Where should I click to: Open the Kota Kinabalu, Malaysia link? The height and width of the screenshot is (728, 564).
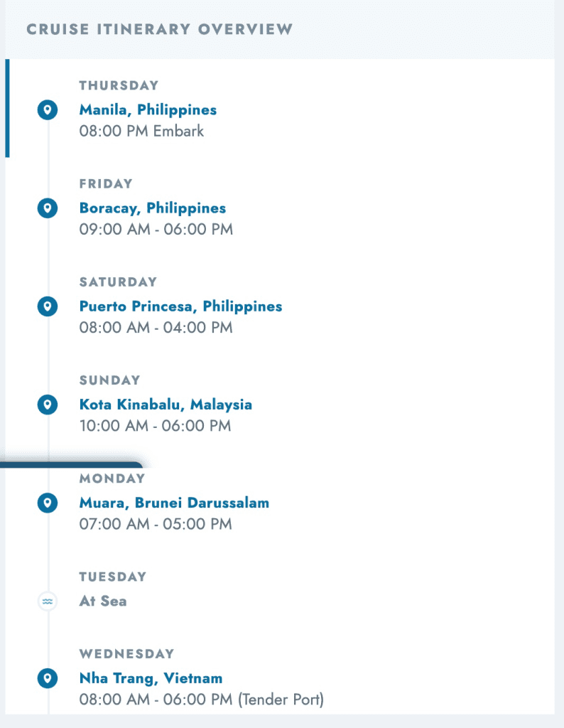pyautogui.click(x=166, y=405)
